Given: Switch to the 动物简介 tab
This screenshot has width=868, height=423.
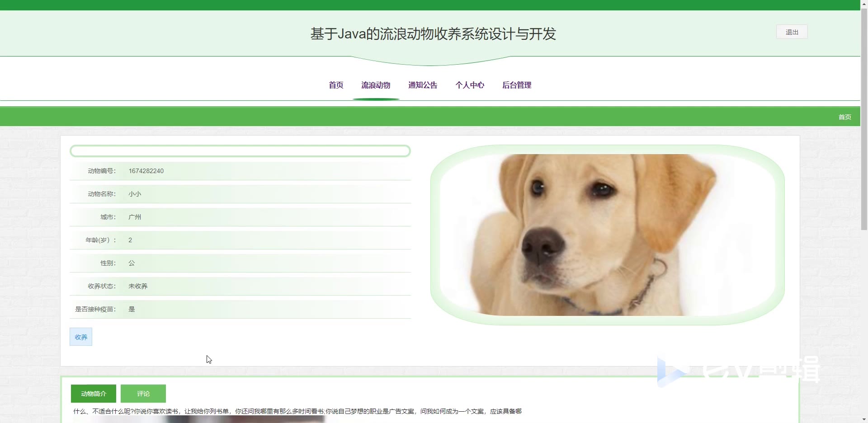Looking at the screenshot, I should [x=94, y=394].
